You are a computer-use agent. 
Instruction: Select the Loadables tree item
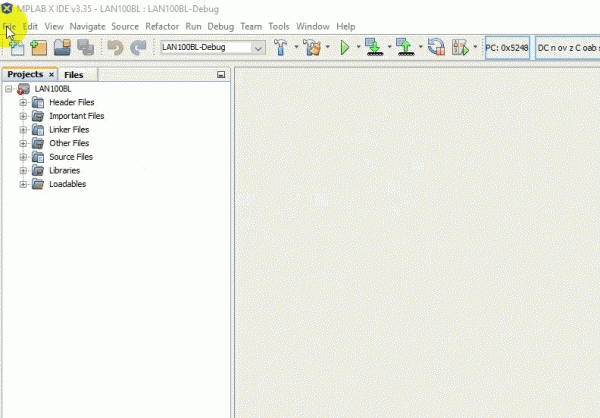tap(68, 184)
